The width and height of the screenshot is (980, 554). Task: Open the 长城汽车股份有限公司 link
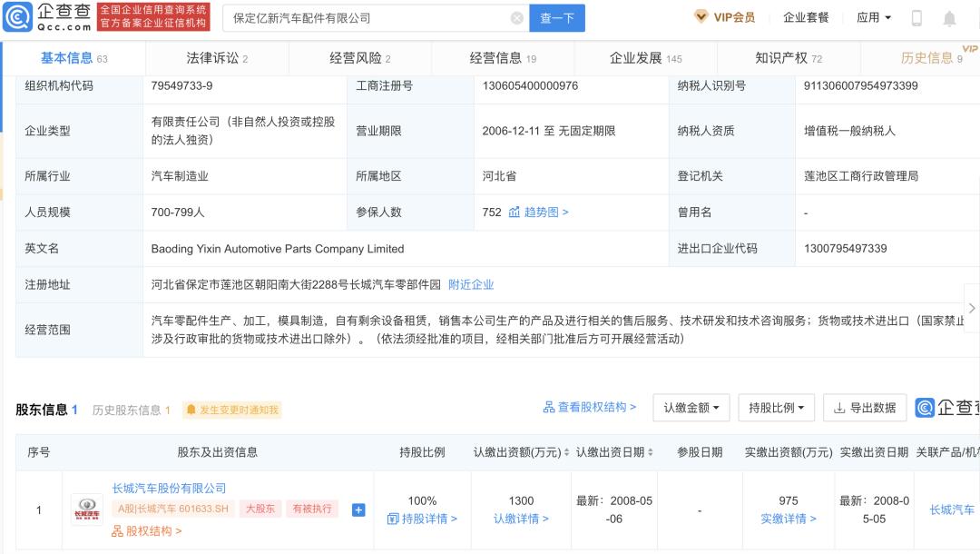tap(169, 489)
